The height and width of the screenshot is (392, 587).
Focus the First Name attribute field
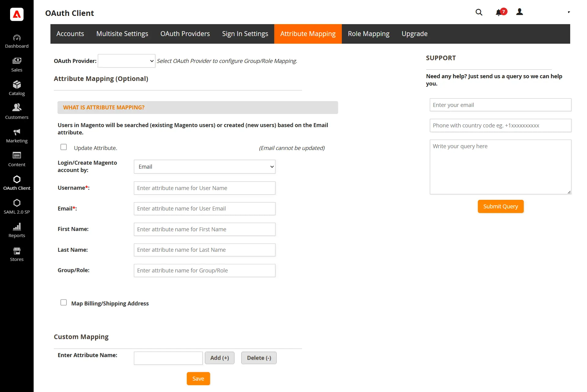pyautogui.click(x=205, y=229)
